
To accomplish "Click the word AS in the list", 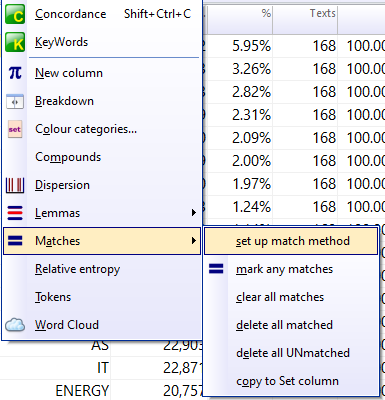I will point(100,345).
